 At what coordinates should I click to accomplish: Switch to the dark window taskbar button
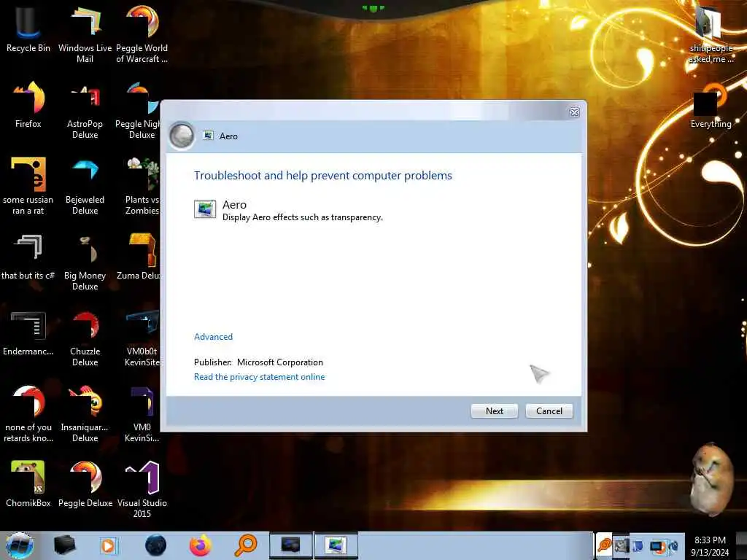(290, 545)
